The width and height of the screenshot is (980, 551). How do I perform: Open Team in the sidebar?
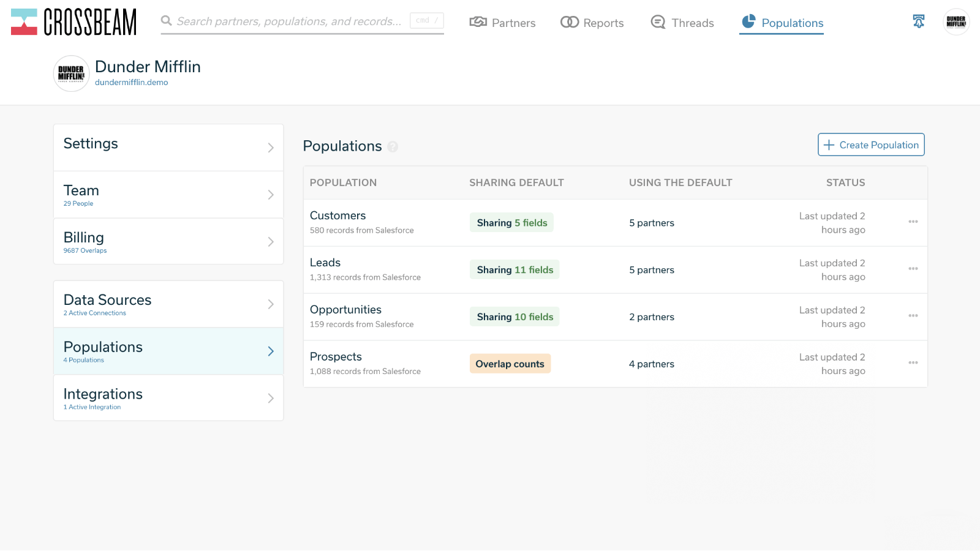(x=168, y=195)
